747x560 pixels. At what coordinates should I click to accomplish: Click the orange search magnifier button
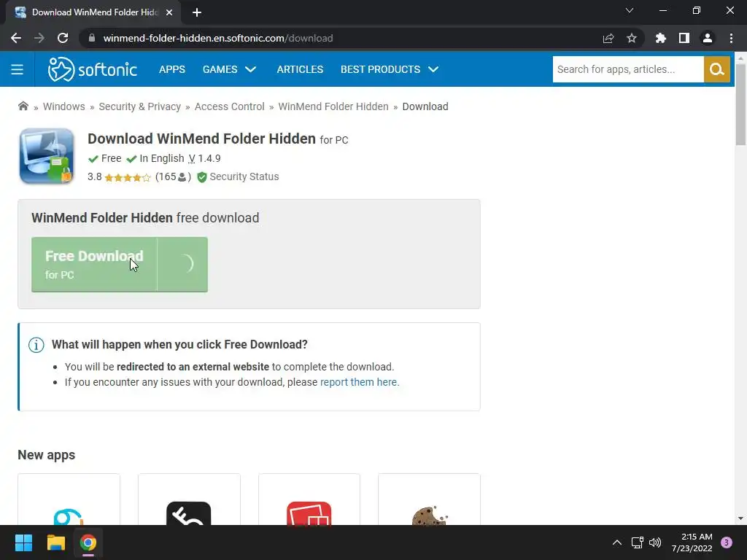[x=716, y=69]
